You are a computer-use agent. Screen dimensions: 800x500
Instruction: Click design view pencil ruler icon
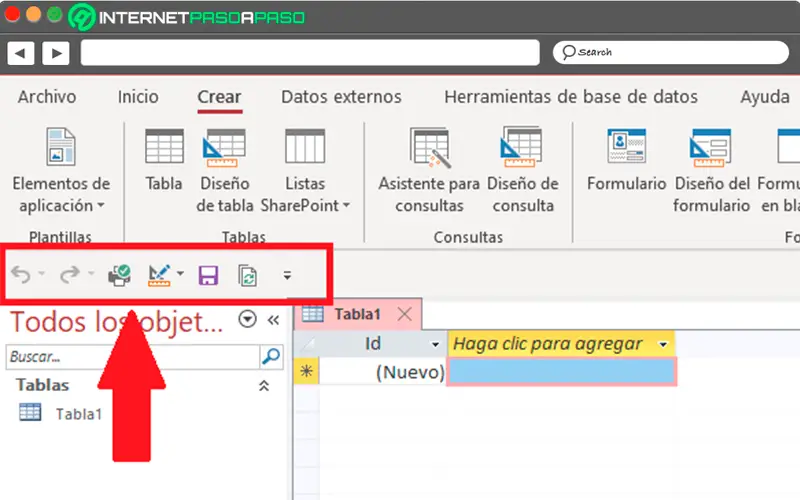[159, 276]
